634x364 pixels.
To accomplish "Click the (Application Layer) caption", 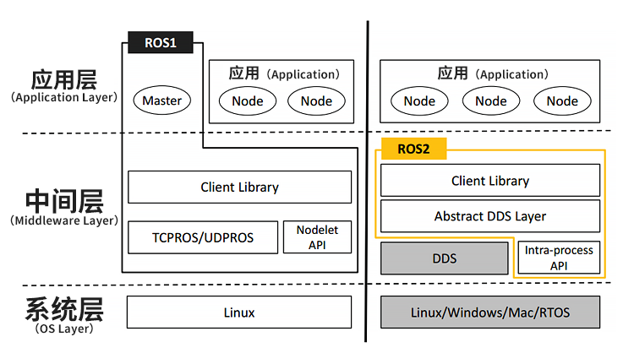I will coord(64,97).
